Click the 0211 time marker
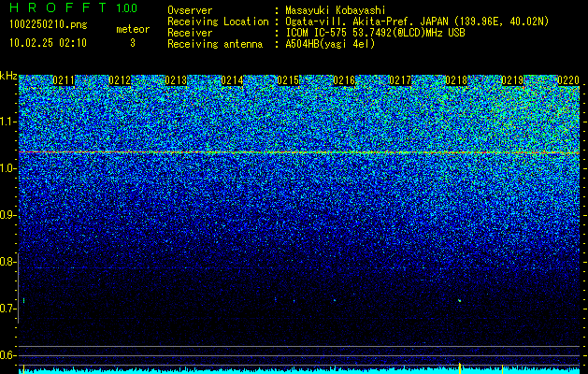 64,80
